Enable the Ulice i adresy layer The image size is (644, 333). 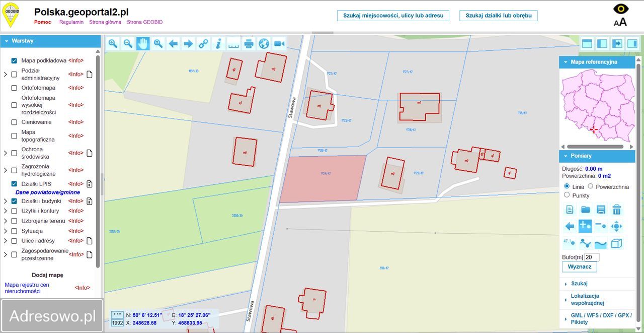(14, 241)
